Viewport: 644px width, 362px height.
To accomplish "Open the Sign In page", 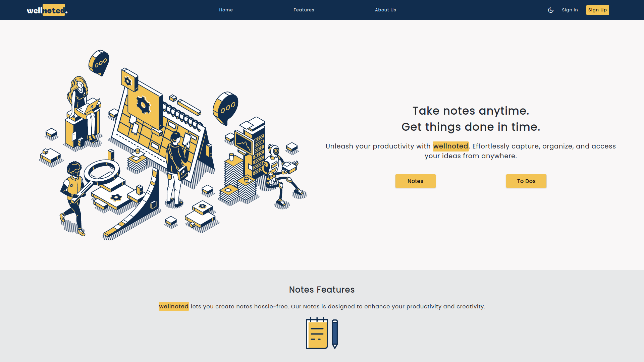I will (570, 10).
